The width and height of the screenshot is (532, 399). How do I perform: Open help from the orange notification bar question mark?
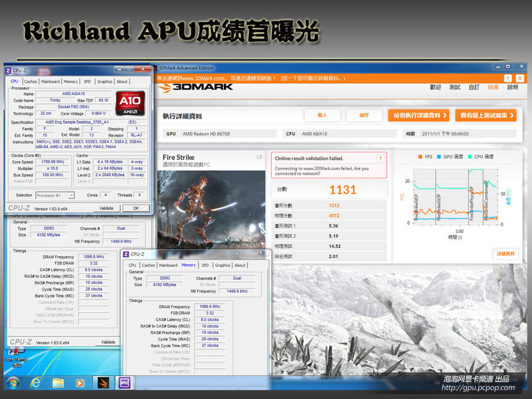click(x=508, y=78)
